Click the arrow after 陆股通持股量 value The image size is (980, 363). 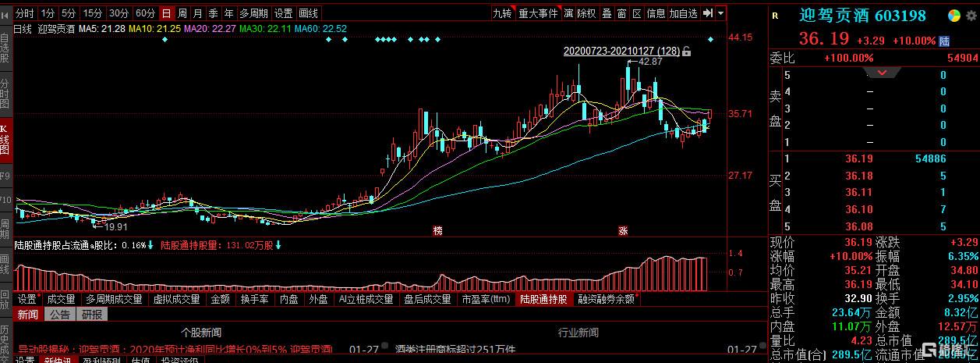(x=278, y=245)
